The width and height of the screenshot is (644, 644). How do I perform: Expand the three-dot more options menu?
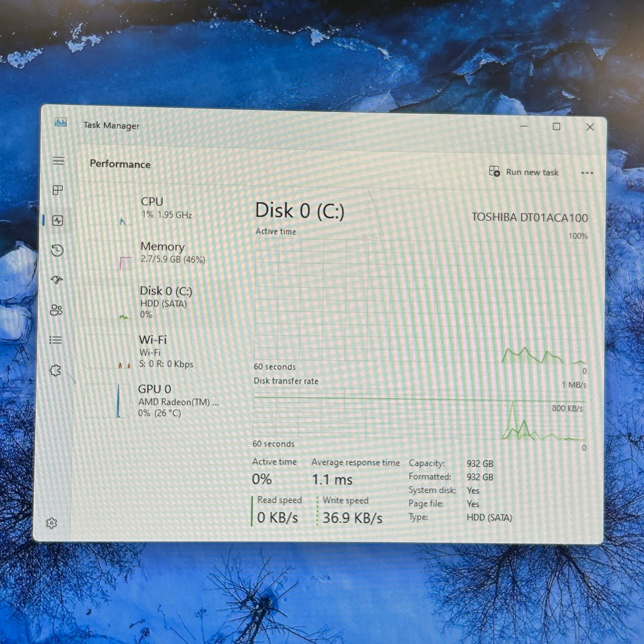coord(587,173)
